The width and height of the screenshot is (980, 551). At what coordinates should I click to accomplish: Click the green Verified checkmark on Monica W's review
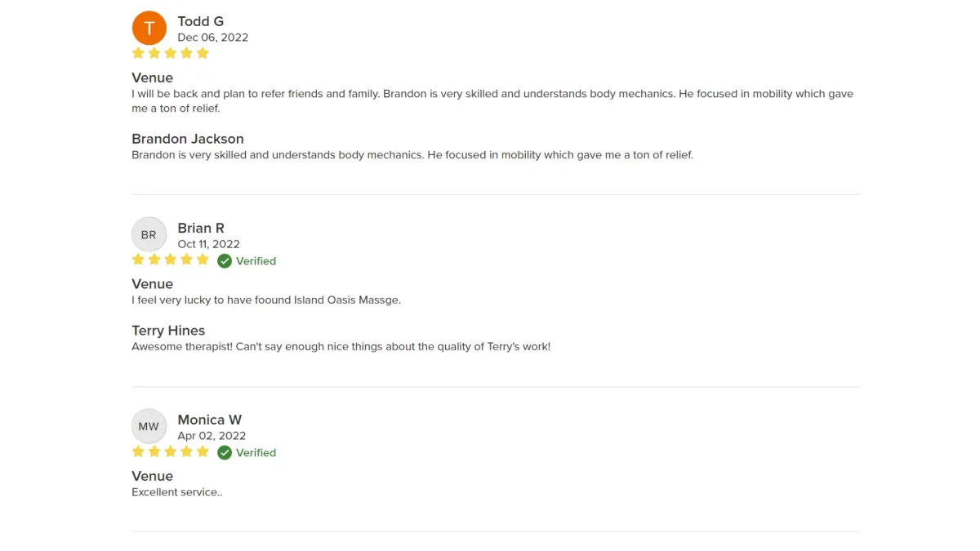point(225,453)
